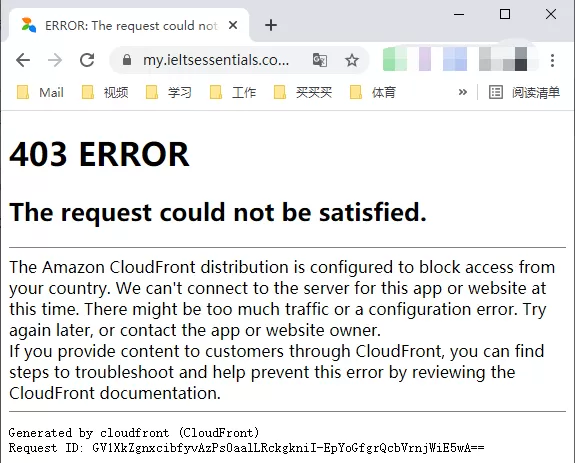View site info via padlock icon
This screenshot has height=463, width=575.
point(127,60)
